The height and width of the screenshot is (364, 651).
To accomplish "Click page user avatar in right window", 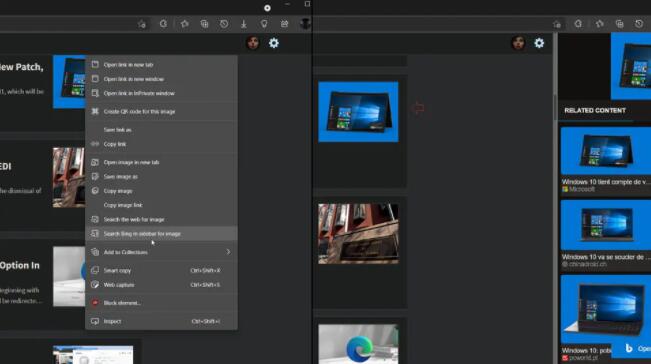I will coord(518,43).
